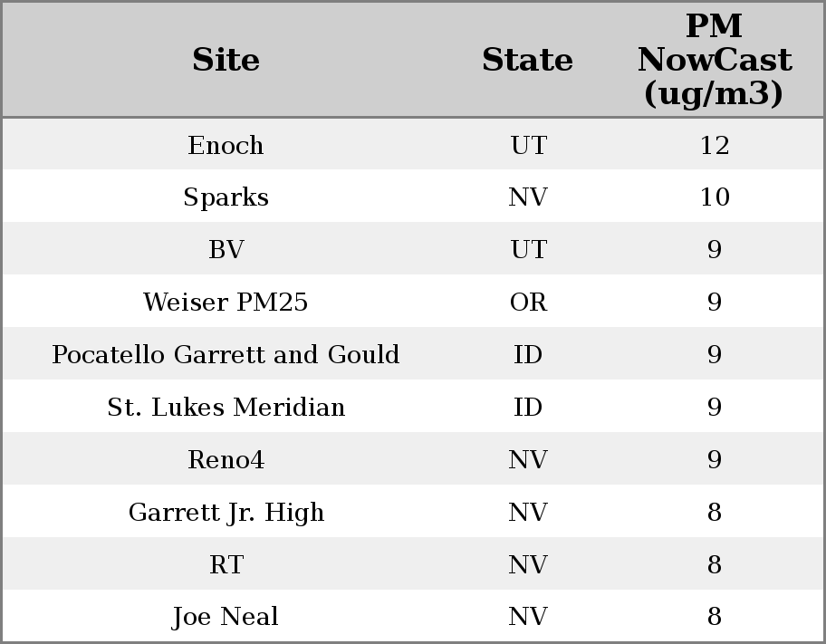The height and width of the screenshot is (644, 826).
Task: Click the UT state in Enoch row
Action: click(x=527, y=145)
